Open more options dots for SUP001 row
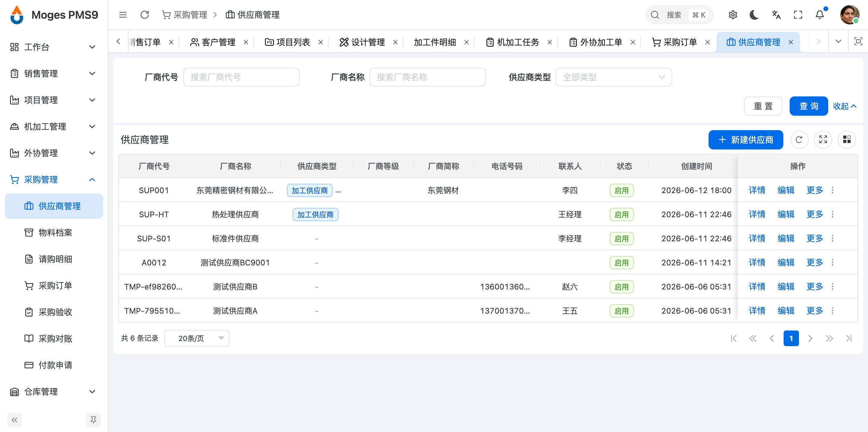 pyautogui.click(x=832, y=190)
